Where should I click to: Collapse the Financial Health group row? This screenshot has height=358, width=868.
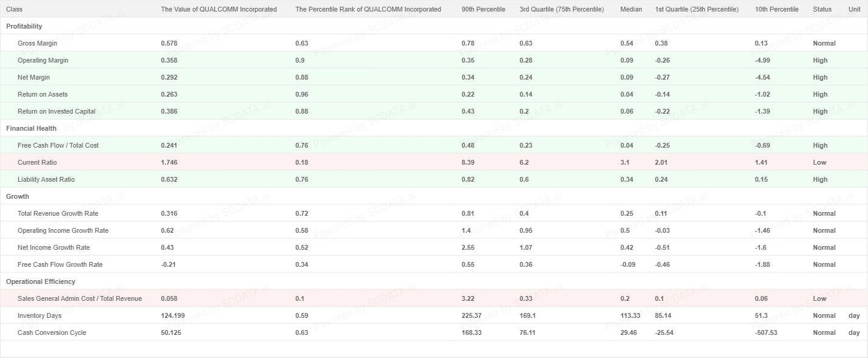31,128
